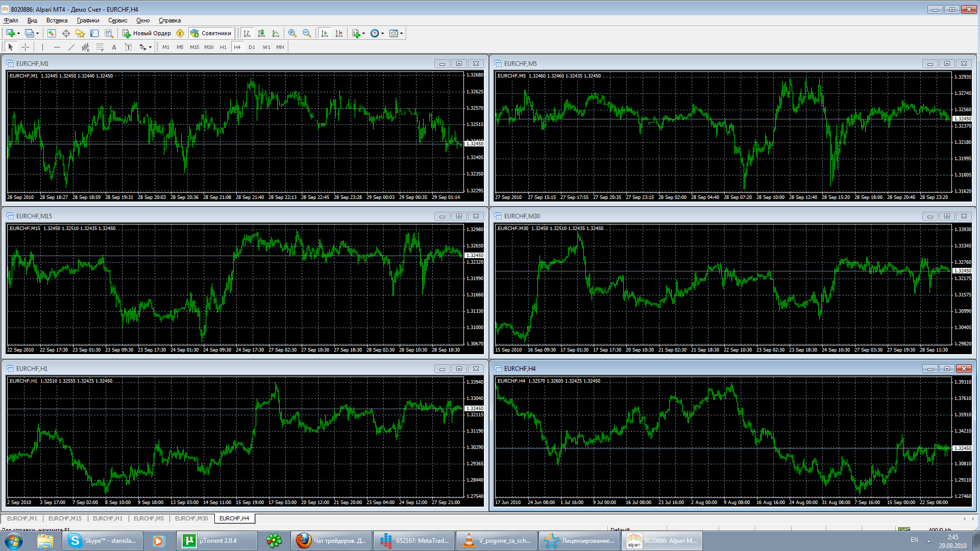Click the Zoom Out magnifier icon

pyautogui.click(x=306, y=33)
